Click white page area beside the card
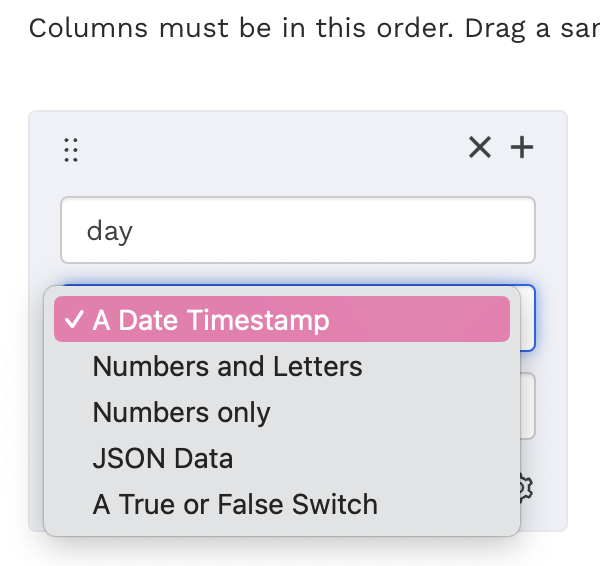The height and width of the screenshot is (566, 600). click(x=584, y=300)
